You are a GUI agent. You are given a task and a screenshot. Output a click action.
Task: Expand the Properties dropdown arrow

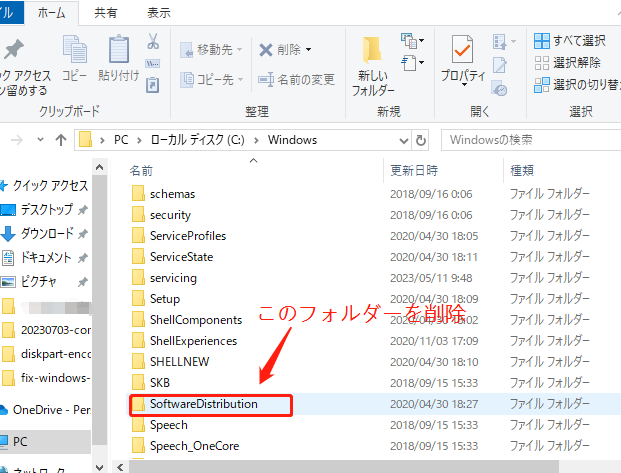click(x=464, y=84)
